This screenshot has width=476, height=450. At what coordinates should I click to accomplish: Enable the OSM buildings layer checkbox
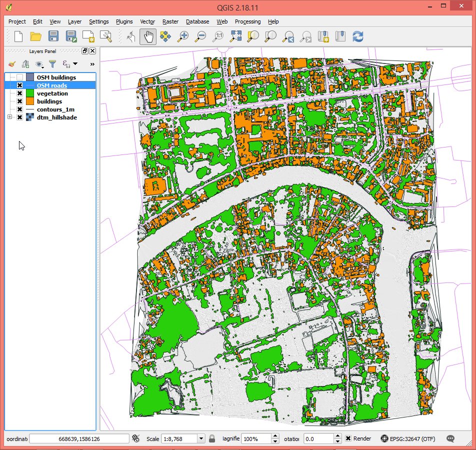[x=19, y=77]
